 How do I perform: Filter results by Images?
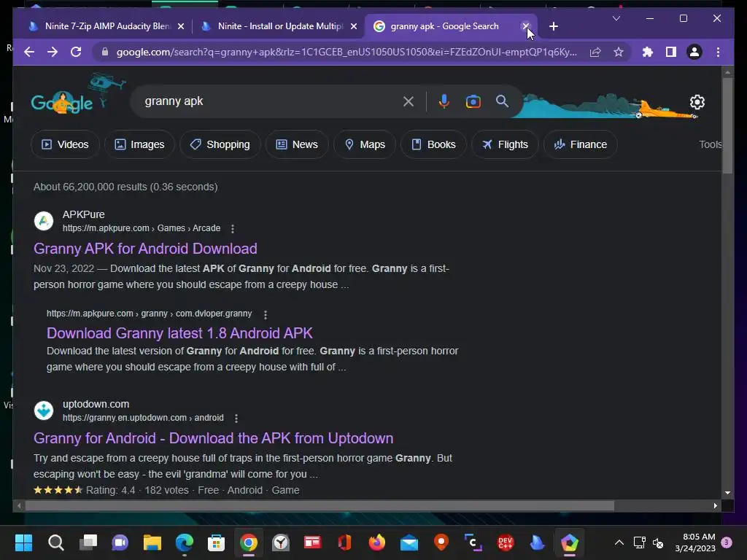[x=139, y=144]
